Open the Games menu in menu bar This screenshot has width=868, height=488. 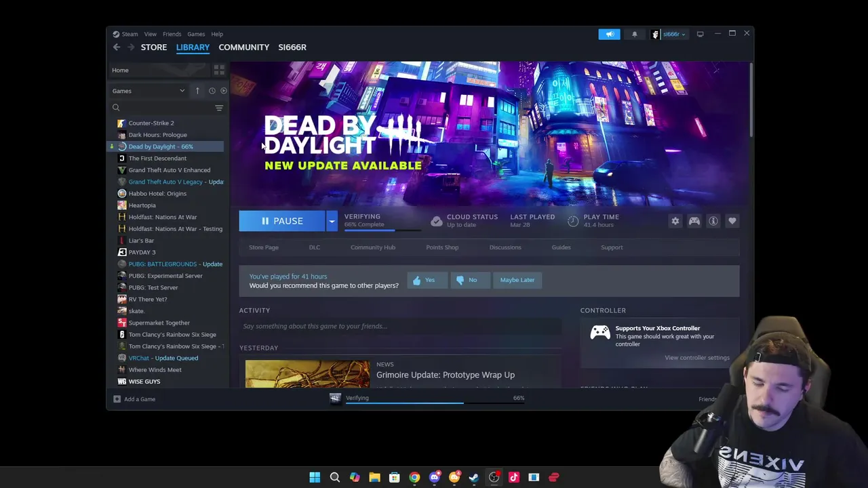[x=196, y=34]
